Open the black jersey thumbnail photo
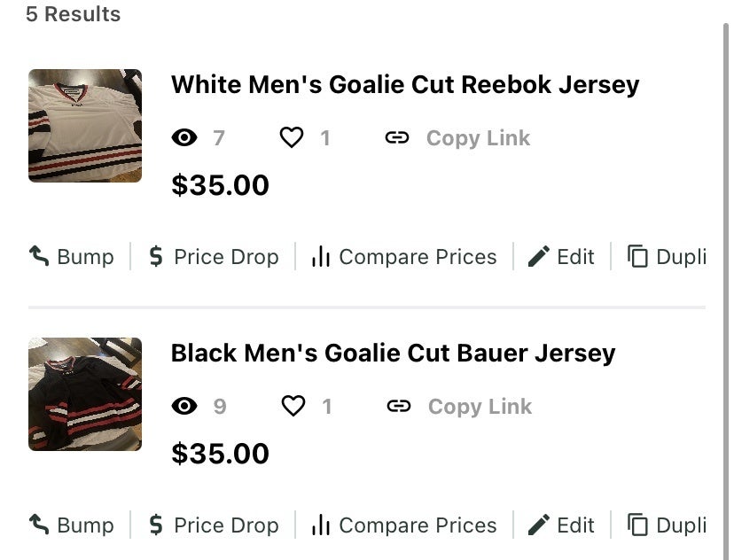Screen dimensions: 734x560 tap(85, 394)
